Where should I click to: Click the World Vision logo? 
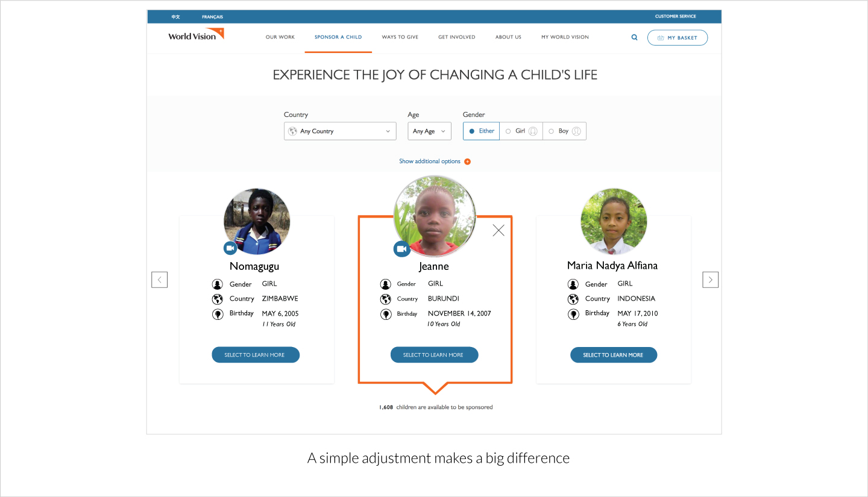(196, 35)
